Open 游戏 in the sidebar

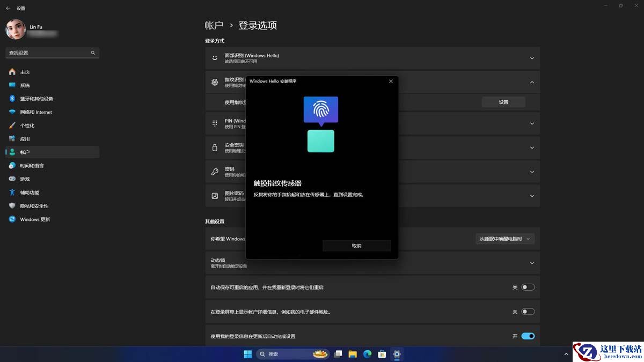[x=53, y=179]
